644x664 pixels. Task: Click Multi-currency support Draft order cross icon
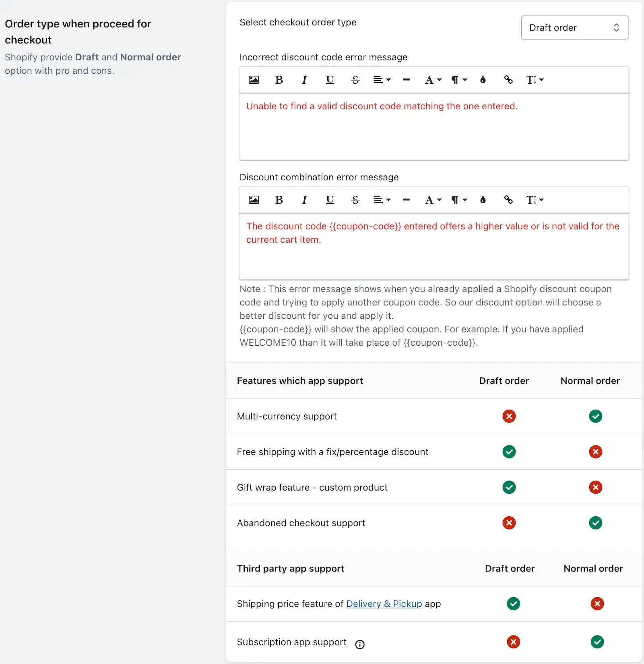click(x=509, y=416)
